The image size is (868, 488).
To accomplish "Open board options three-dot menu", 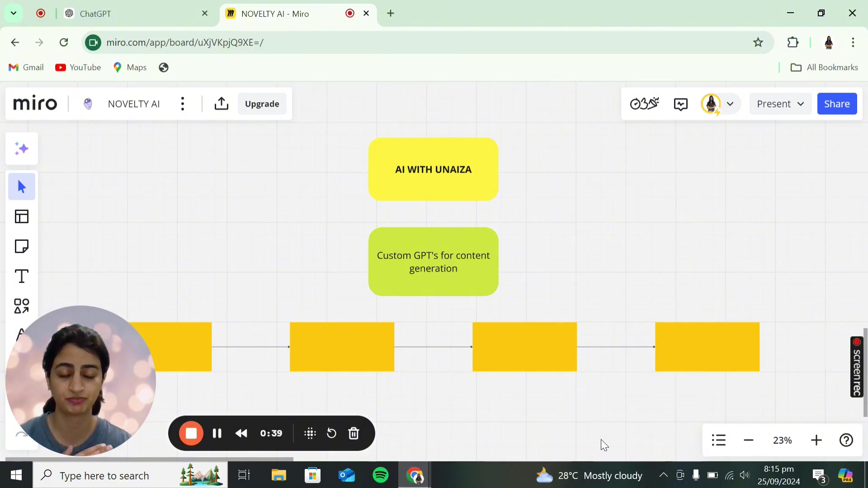I will click(x=183, y=104).
